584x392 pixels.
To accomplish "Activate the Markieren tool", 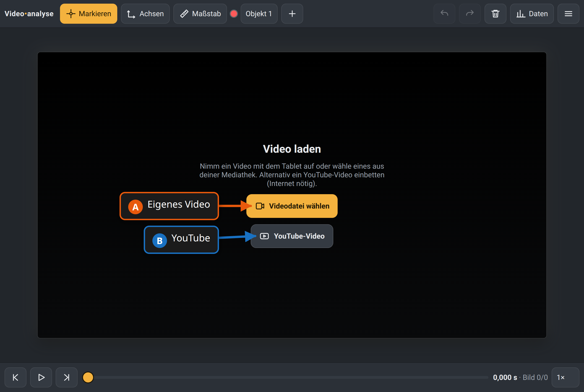I will (89, 14).
